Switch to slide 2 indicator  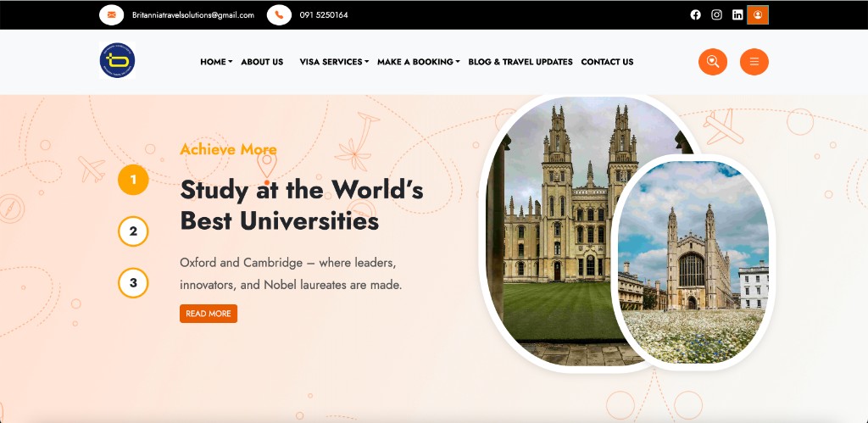coord(133,231)
